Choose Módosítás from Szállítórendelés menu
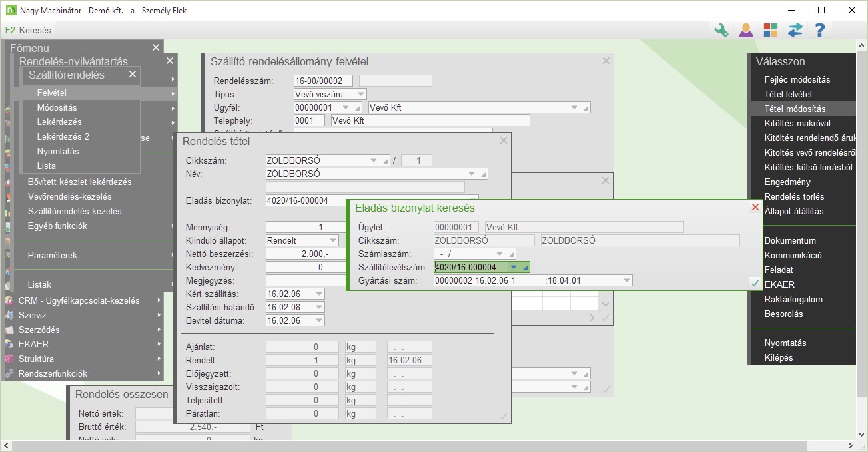This screenshot has height=452, width=868. pos(57,107)
